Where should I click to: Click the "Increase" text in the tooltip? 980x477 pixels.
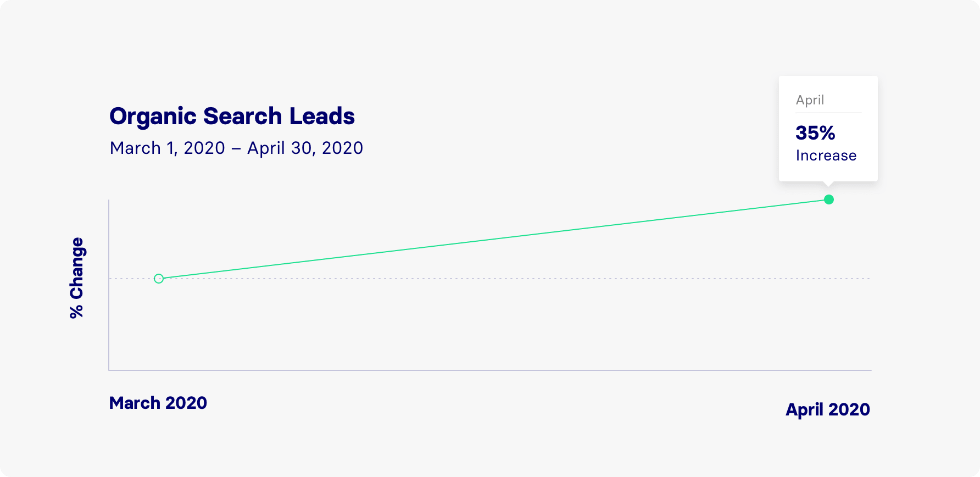[826, 156]
